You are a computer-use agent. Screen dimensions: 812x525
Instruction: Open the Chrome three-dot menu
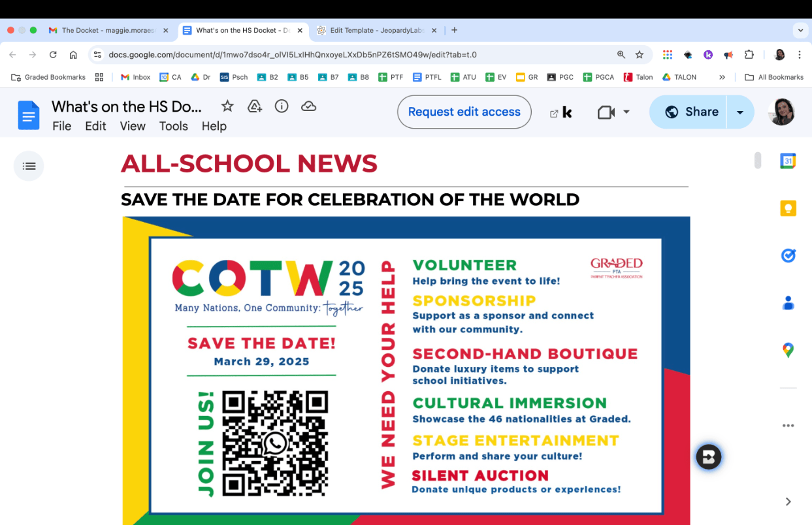(800, 55)
